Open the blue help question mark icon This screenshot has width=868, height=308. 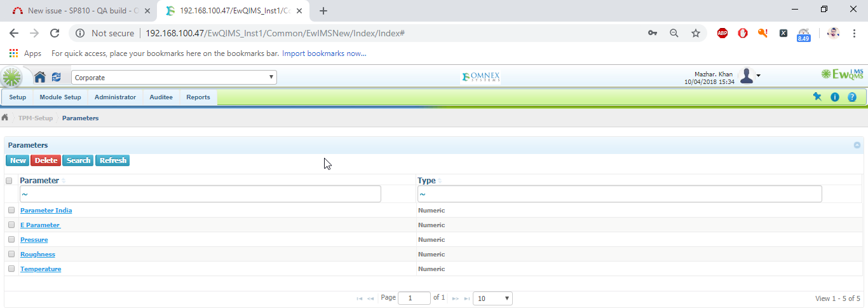tap(852, 97)
